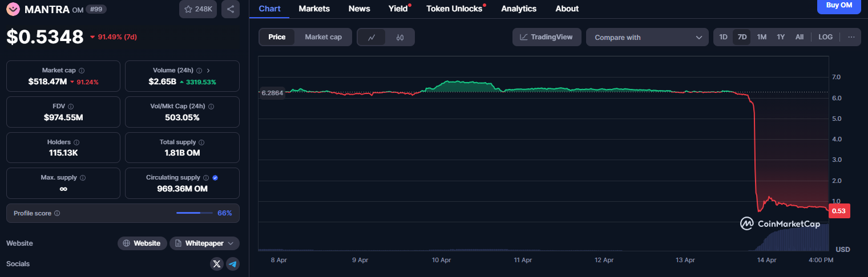Select Market cap chart mode
Viewport: 868px width, 277px height.
324,37
